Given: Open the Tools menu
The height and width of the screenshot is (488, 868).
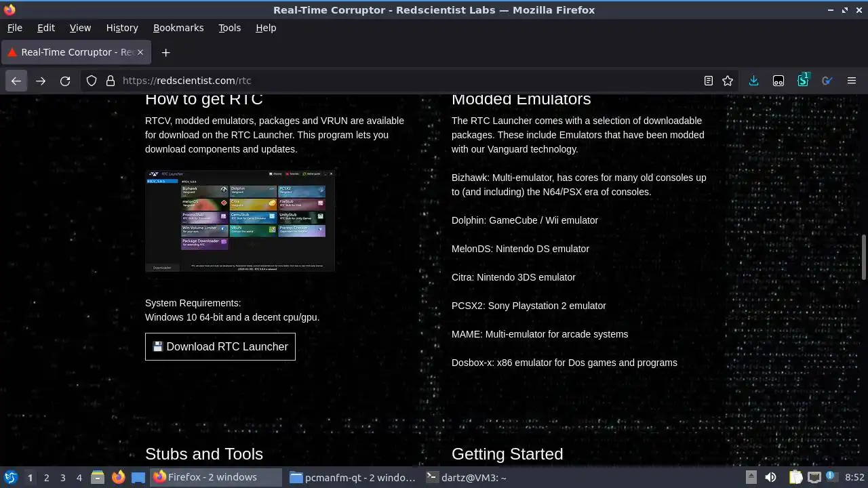Looking at the screenshot, I should point(230,28).
